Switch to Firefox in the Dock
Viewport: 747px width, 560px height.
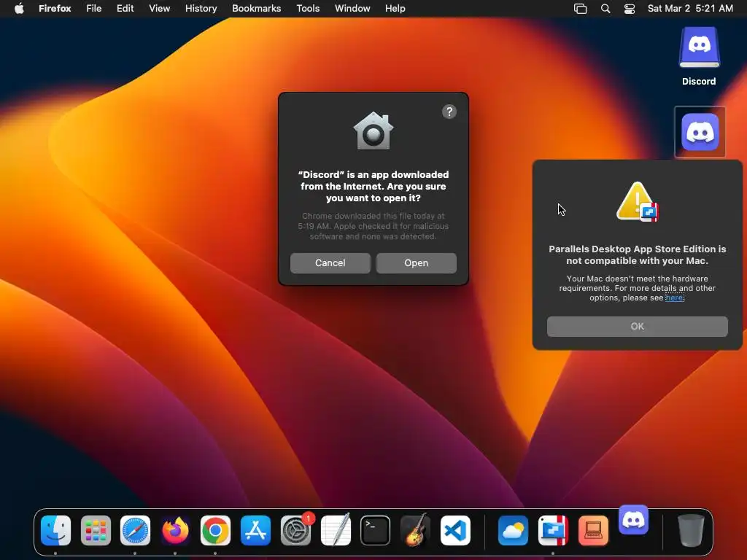[175, 530]
